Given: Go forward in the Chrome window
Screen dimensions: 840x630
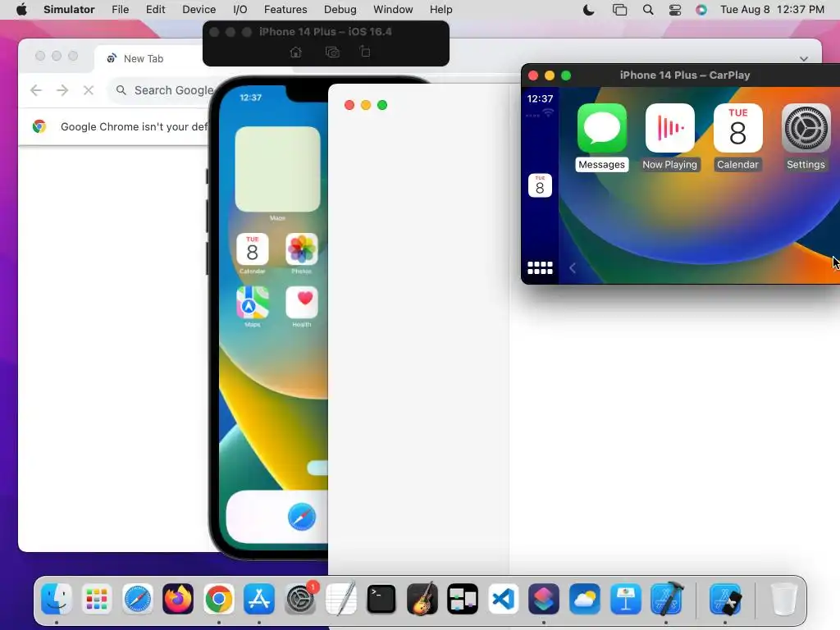Looking at the screenshot, I should coord(62,90).
